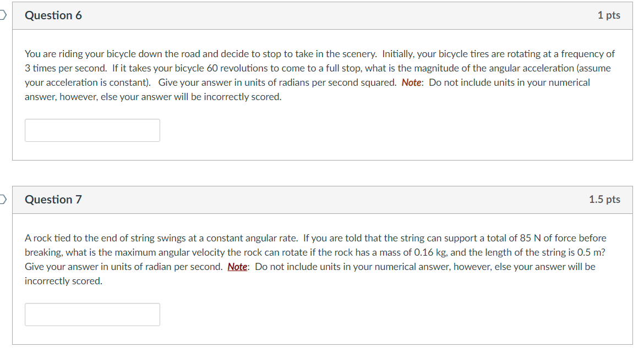The height and width of the screenshot is (353, 644).
Task: Click the "0.16 kg" mass value
Action: point(430,252)
